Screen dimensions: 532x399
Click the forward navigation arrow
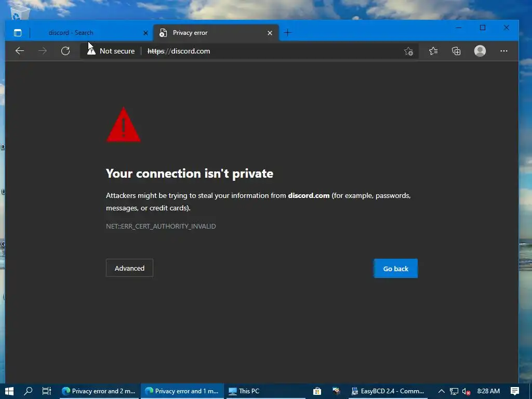pos(43,51)
